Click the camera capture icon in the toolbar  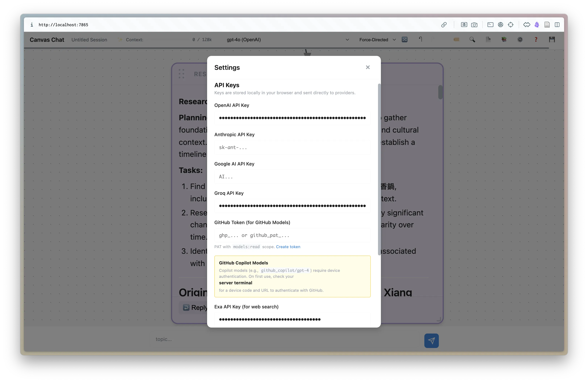475,25
